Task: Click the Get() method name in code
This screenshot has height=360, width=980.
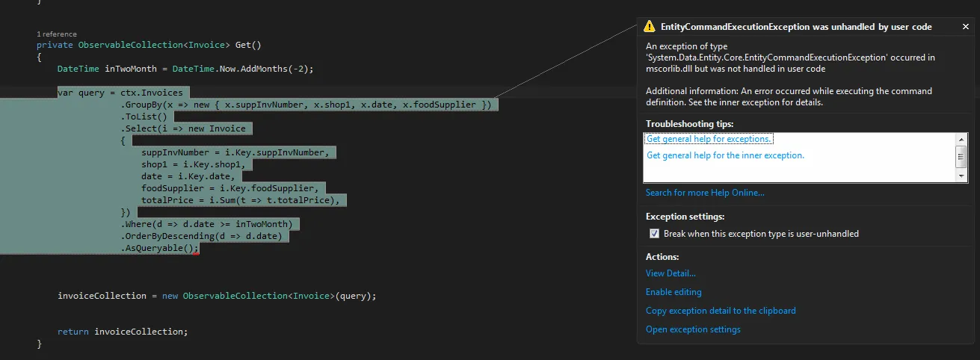Action: coord(244,45)
